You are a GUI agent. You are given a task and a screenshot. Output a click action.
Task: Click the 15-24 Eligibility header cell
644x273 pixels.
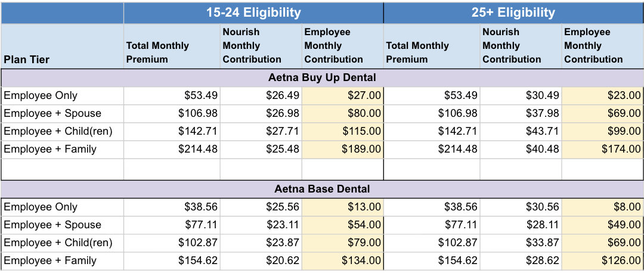[x=253, y=13]
